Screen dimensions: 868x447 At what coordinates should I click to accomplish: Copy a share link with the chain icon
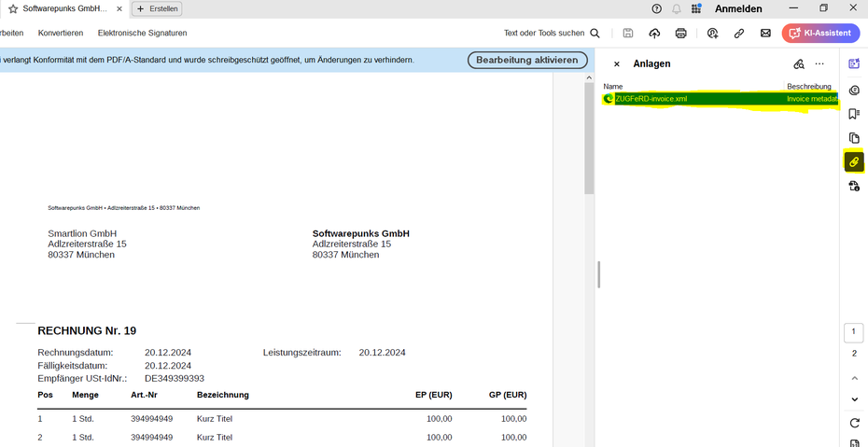coord(739,34)
